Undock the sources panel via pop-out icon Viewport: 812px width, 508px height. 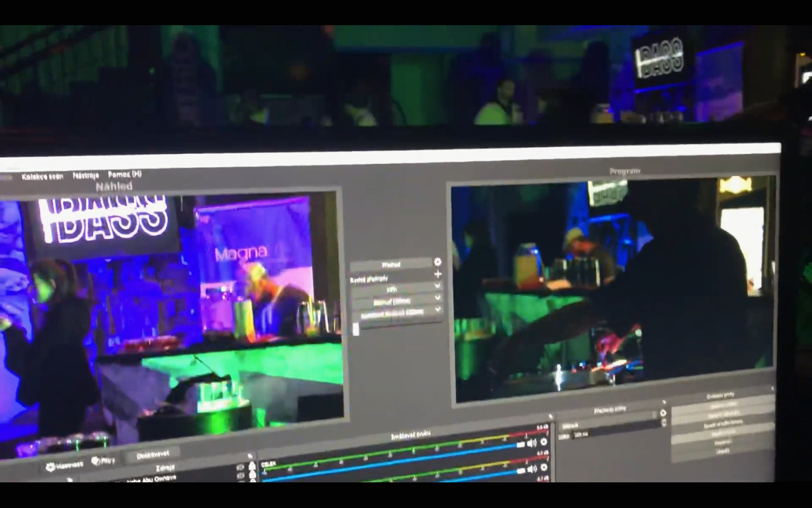(x=250, y=456)
